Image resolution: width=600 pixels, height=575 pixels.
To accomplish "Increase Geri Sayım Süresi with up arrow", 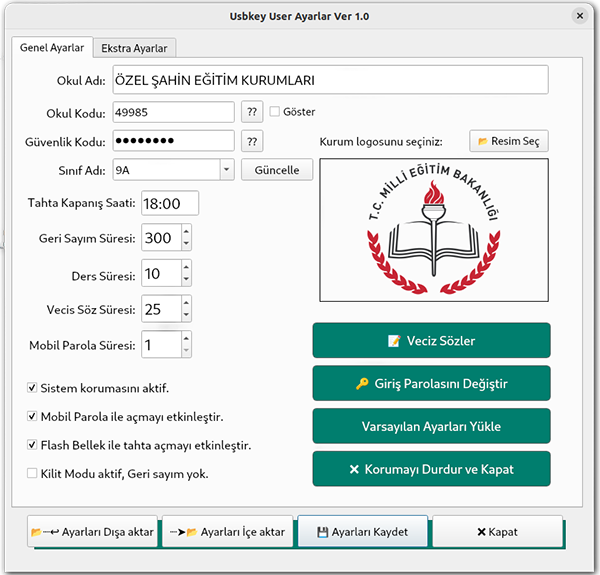I will 186,232.
